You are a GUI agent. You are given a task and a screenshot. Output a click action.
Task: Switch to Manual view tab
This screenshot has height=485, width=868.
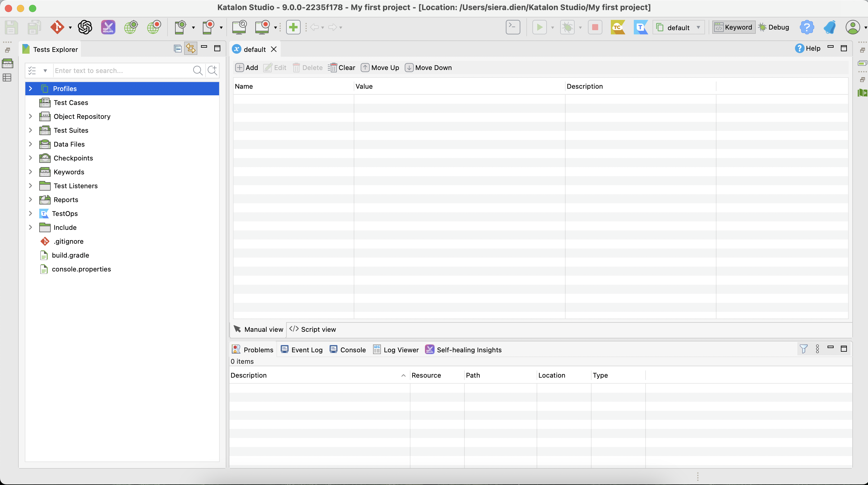coord(258,329)
